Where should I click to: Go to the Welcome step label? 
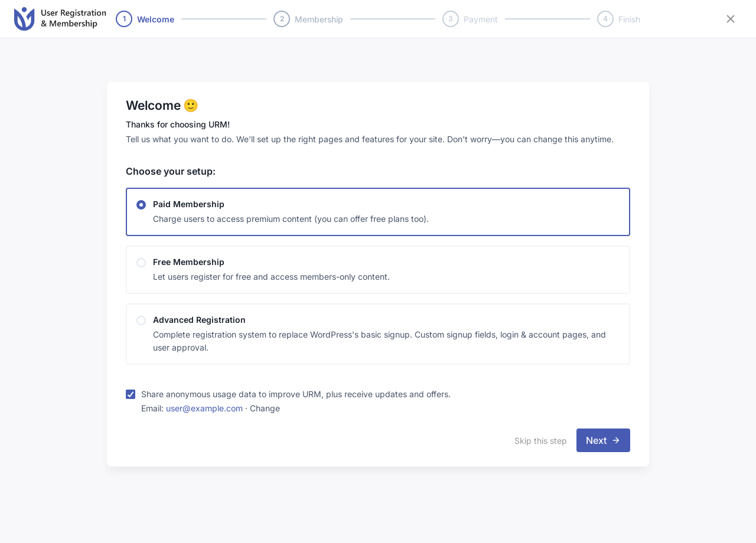point(155,19)
